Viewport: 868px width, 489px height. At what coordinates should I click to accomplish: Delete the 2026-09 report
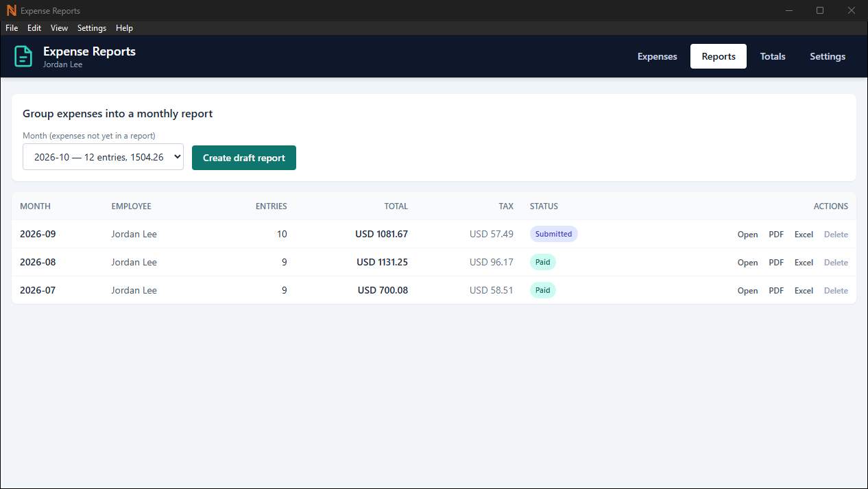[x=836, y=235]
